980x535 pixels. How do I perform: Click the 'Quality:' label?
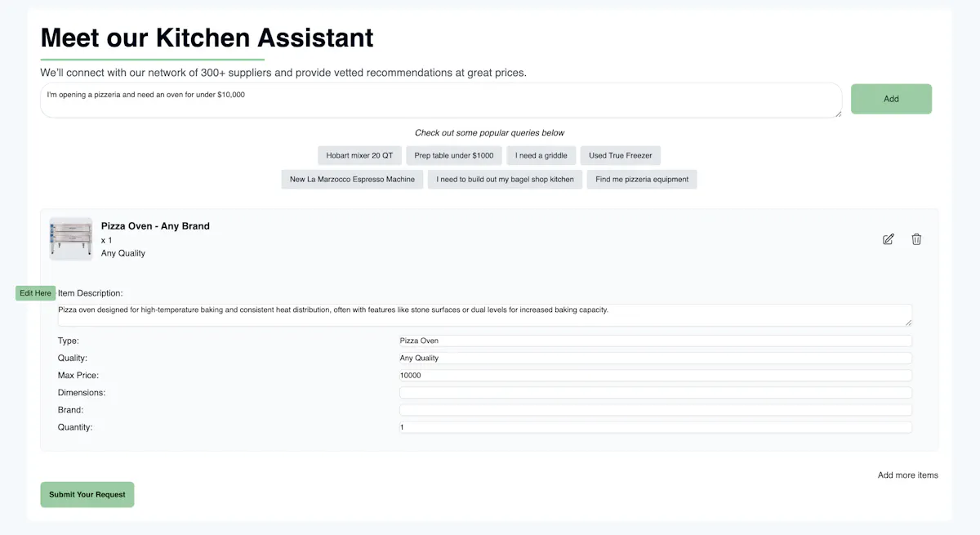point(73,358)
